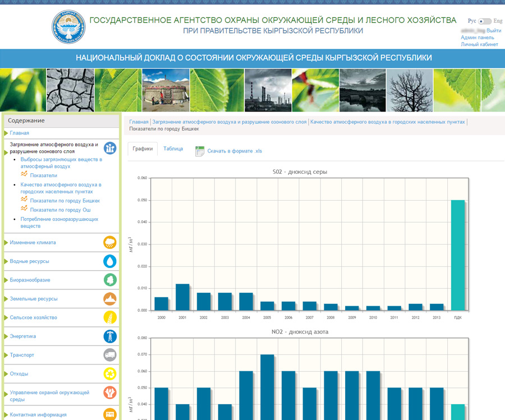The height and width of the screenshot is (420, 505).
Task: Click the bare tree banner photo
Action: tap(410, 90)
